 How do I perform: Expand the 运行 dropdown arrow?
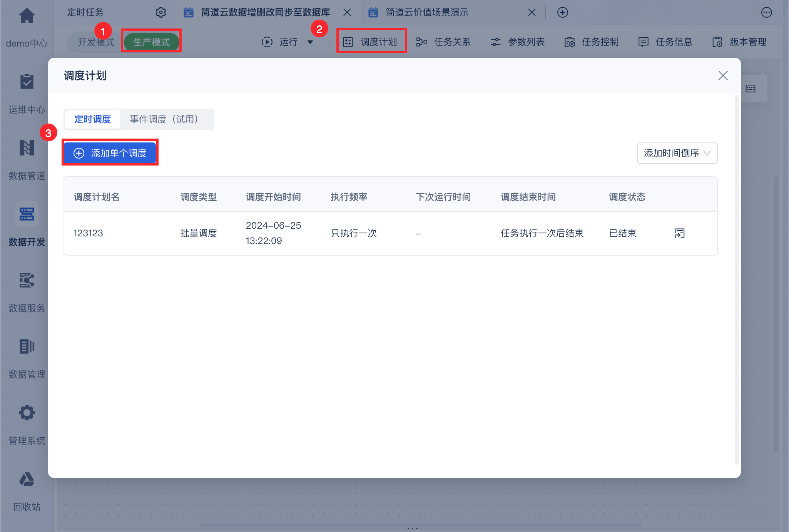310,42
